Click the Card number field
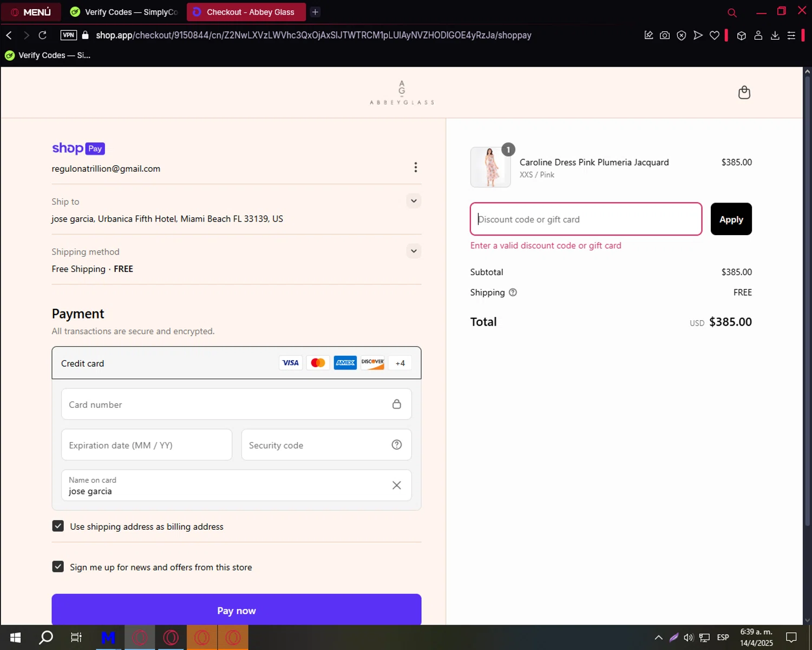The width and height of the screenshot is (812, 650). pyautogui.click(x=237, y=404)
